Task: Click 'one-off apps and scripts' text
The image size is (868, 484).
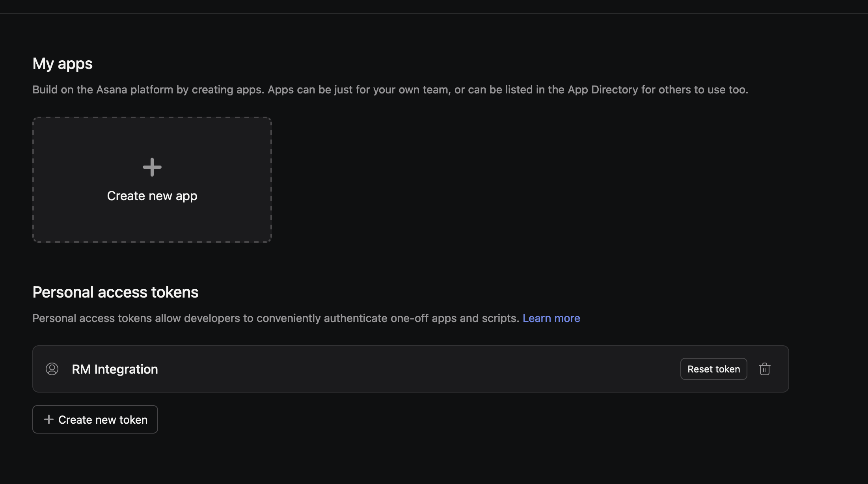Action: click(x=454, y=318)
